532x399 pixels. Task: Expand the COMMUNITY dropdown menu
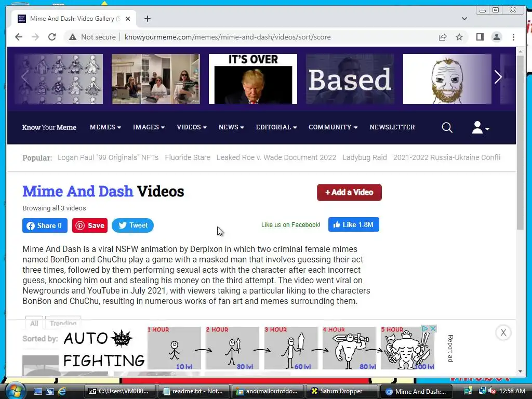click(x=333, y=127)
